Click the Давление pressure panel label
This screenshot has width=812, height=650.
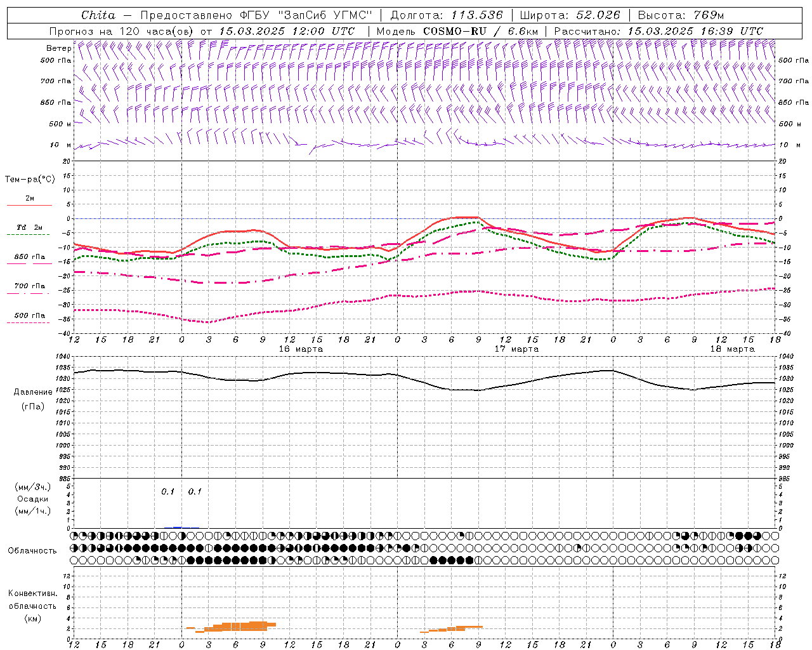click(x=32, y=392)
